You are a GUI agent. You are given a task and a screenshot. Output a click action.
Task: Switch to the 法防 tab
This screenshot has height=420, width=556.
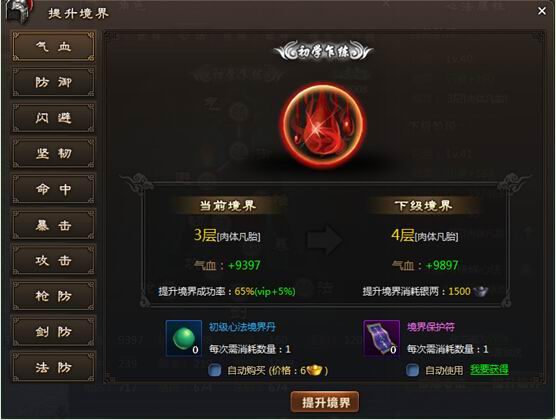click(x=54, y=367)
